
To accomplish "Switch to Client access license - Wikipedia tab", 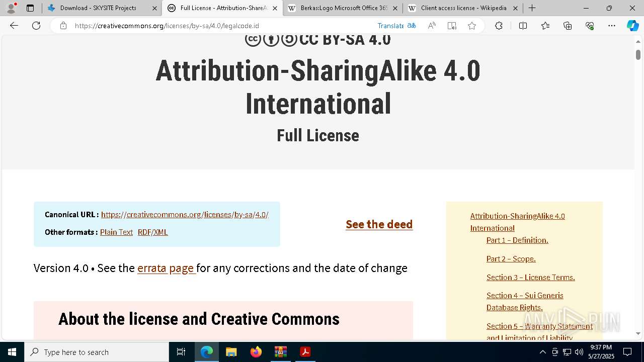I will 462,8.
